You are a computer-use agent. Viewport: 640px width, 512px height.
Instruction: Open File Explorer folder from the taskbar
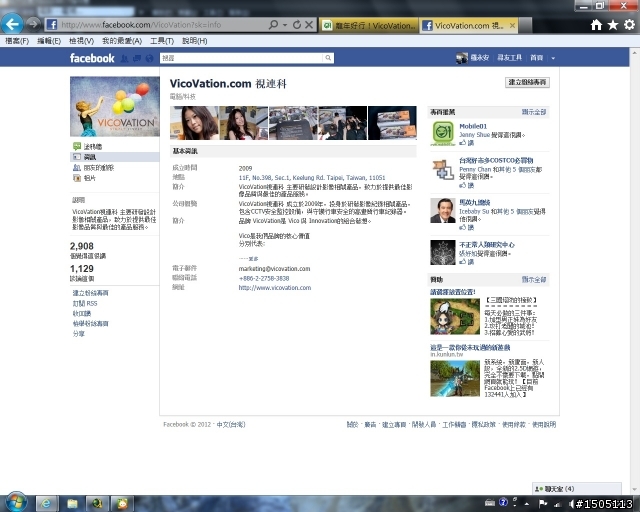(72, 503)
